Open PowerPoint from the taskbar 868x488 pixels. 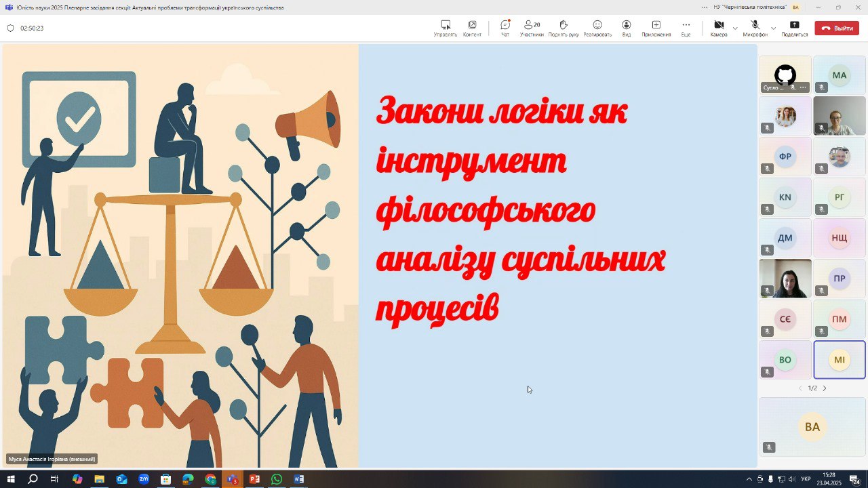(x=254, y=479)
